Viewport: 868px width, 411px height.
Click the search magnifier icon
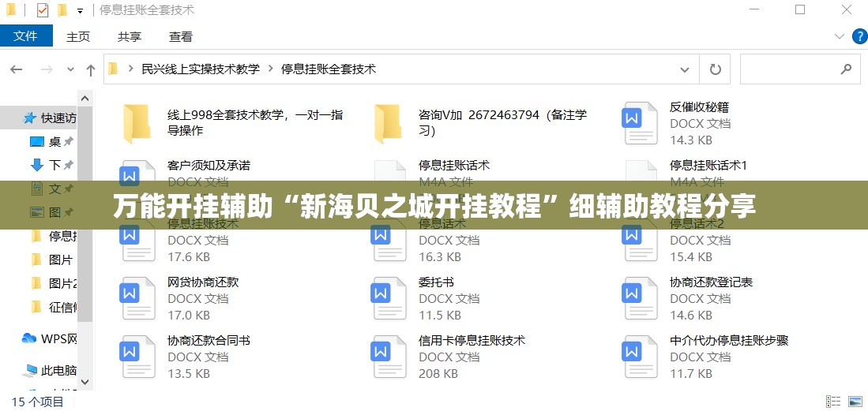[846, 69]
